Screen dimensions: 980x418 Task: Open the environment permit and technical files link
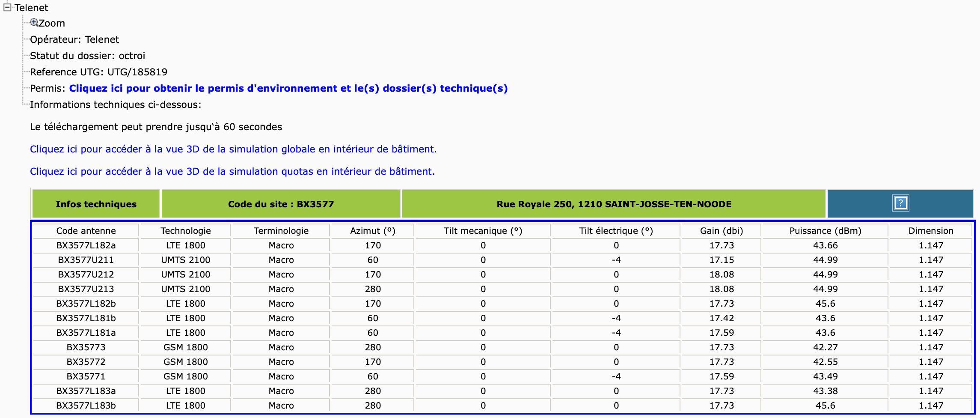point(288,88)
